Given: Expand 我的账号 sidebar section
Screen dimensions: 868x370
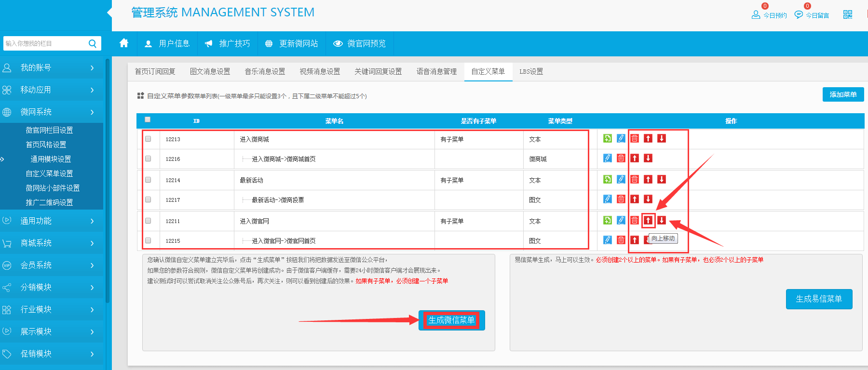Looking at the screenshot, I should 52,68.
